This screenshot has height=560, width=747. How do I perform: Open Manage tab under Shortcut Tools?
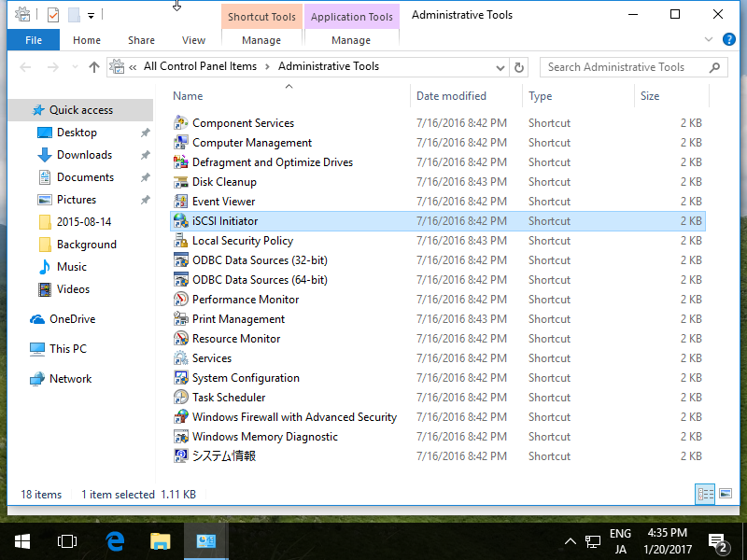tap(261, 40)
